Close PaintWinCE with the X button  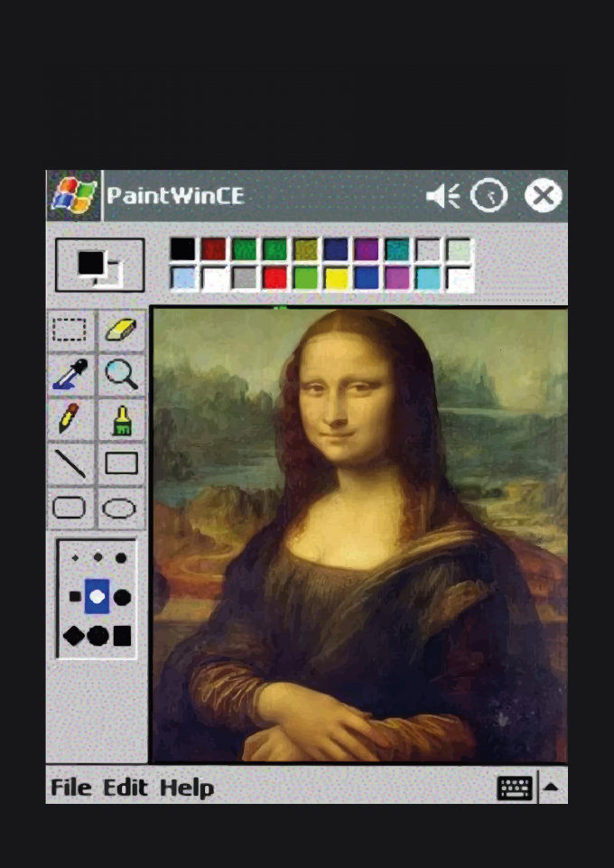[544, 195]
